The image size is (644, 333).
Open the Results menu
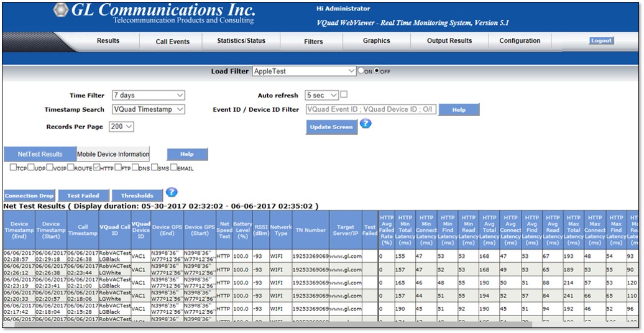[108, 40]
